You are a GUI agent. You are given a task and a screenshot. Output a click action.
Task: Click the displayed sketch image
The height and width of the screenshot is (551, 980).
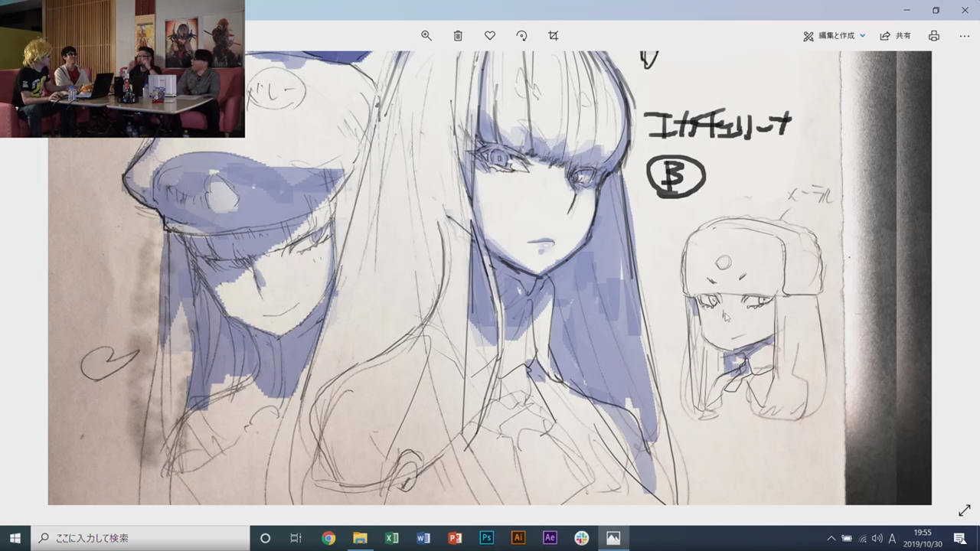pos(490,278)
